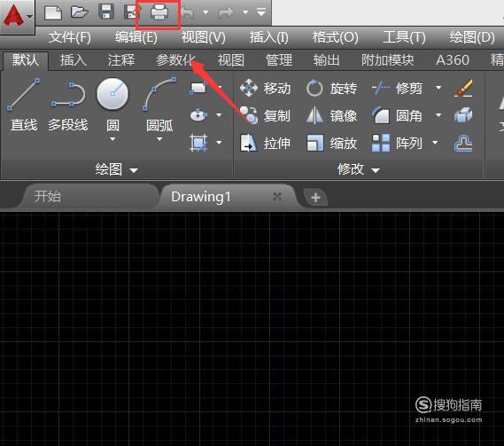Select the 圆弧 arc tool
Screen dimensions: 504x446
[x=159, y=105]
